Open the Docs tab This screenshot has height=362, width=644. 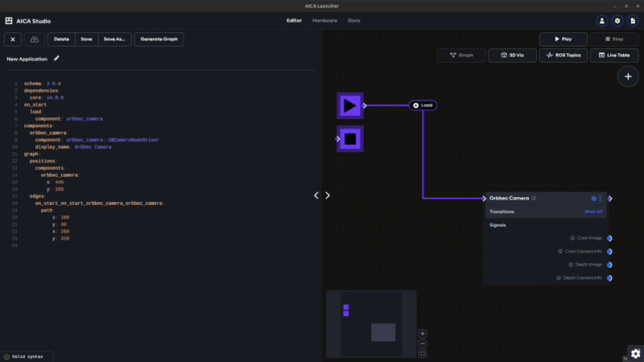pyautogui.click(x=354, y=21)
